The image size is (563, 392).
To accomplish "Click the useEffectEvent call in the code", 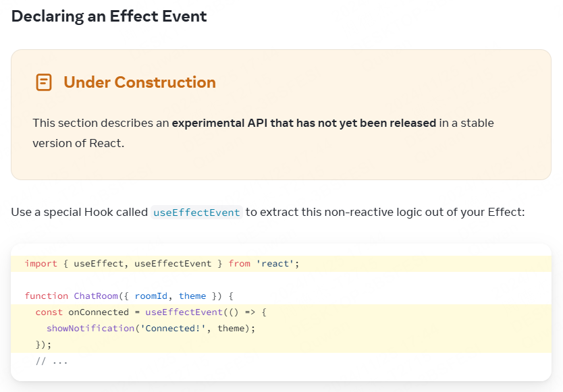I will point(184,312).
